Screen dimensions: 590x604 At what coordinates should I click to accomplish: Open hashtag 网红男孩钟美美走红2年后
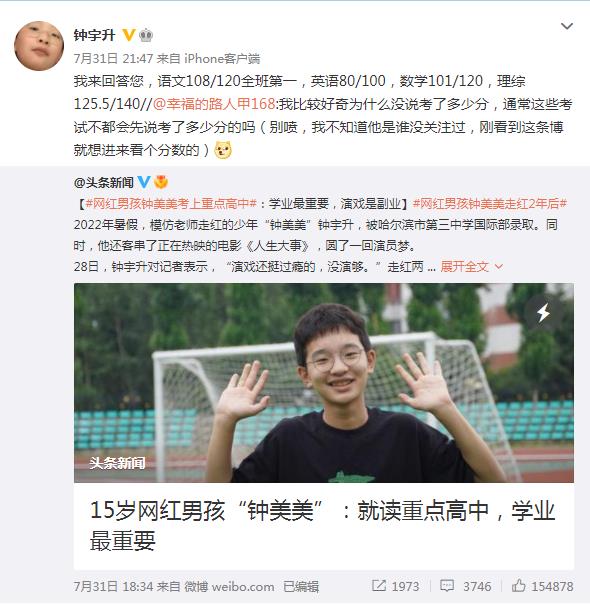point(489,203)
